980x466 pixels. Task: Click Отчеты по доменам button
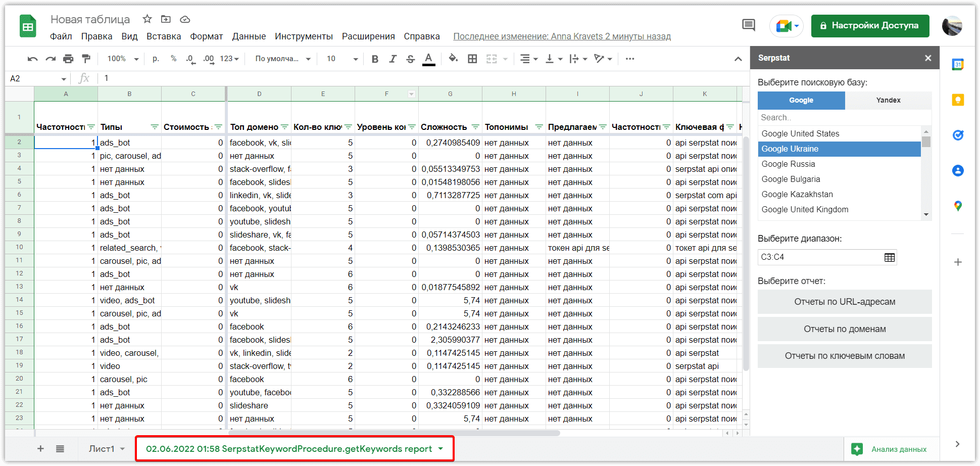(845, 329)
